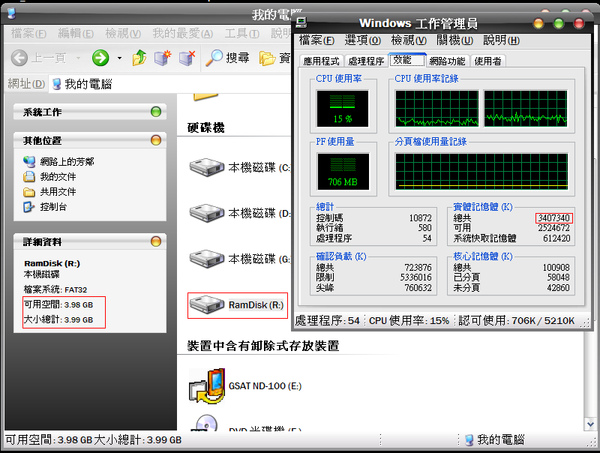Click the 硬碟機 group header

(205, 128)
